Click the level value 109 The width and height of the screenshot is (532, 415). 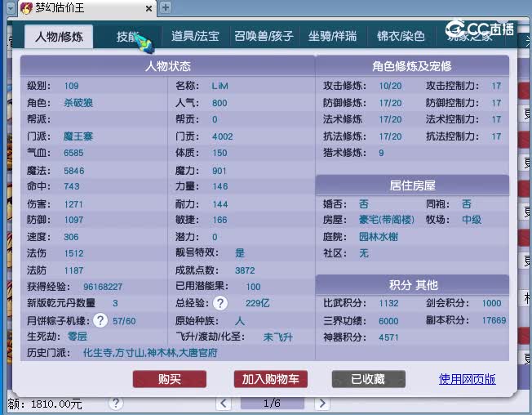[71, 86]
